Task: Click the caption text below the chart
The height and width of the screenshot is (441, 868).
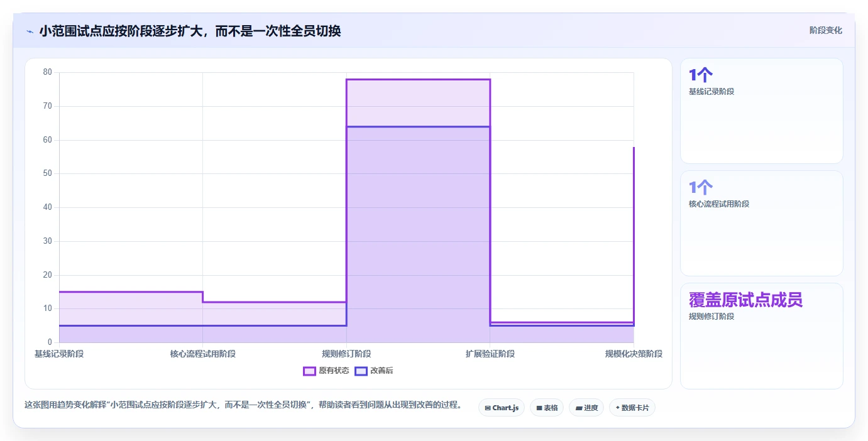Action: [243, 405]
